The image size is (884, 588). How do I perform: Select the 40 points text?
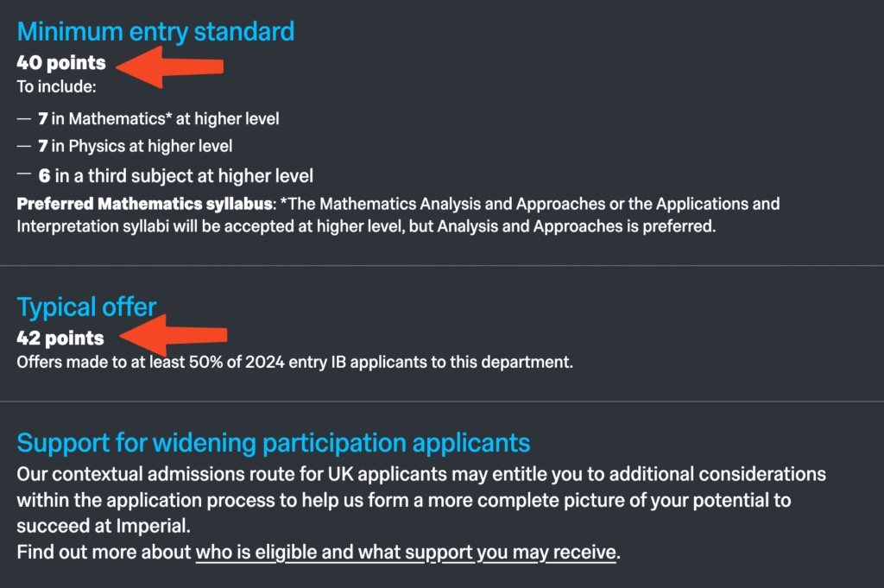point(61,62)
